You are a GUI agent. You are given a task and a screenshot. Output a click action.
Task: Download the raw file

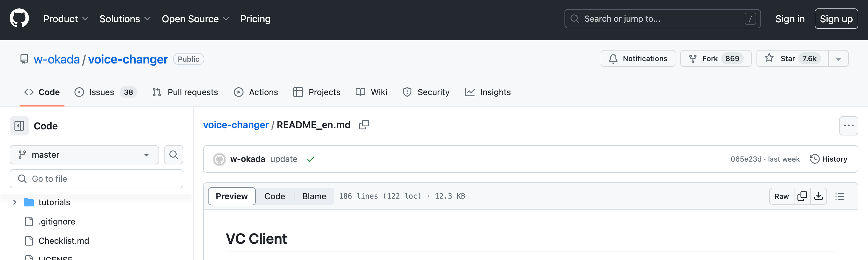pyautogui.click(x=819, y=196)
